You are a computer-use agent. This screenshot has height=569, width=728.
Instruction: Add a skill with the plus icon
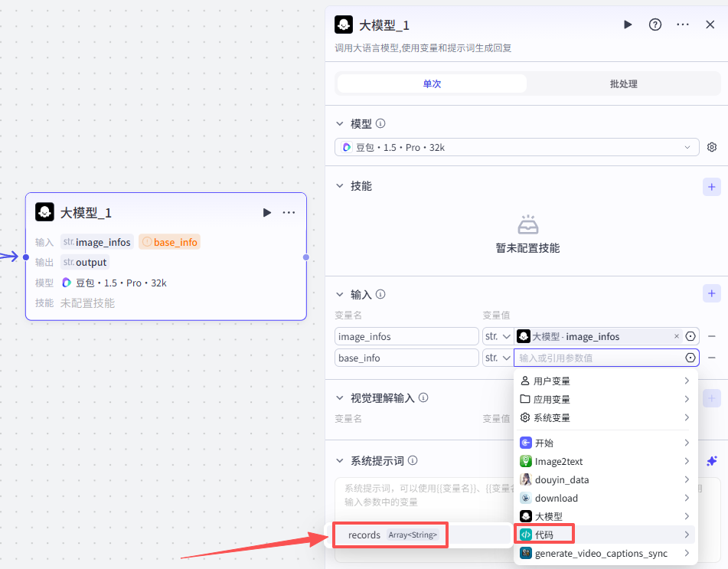712,186
